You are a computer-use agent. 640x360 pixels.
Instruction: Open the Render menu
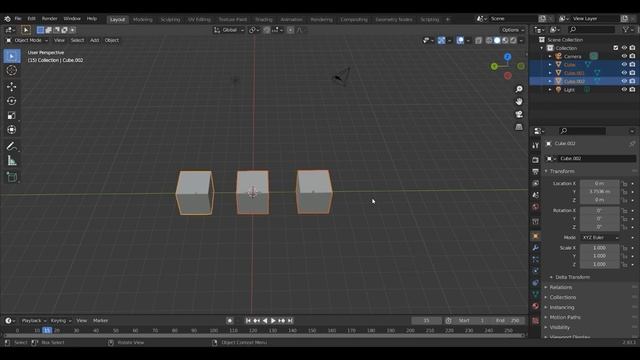click(x=49, y=19)
